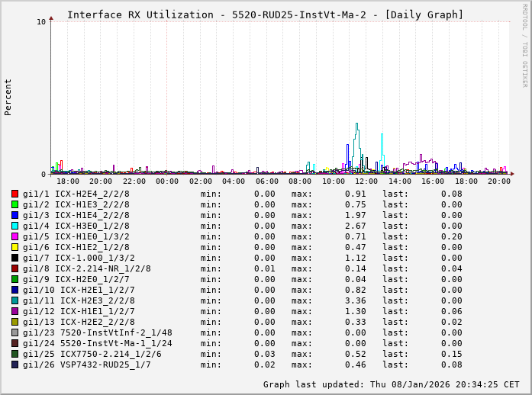The image size is (532, 395).
Task: Click legend label gi1/23 7520-InstVtInf-2_1/48
Action: pos(98,333)
